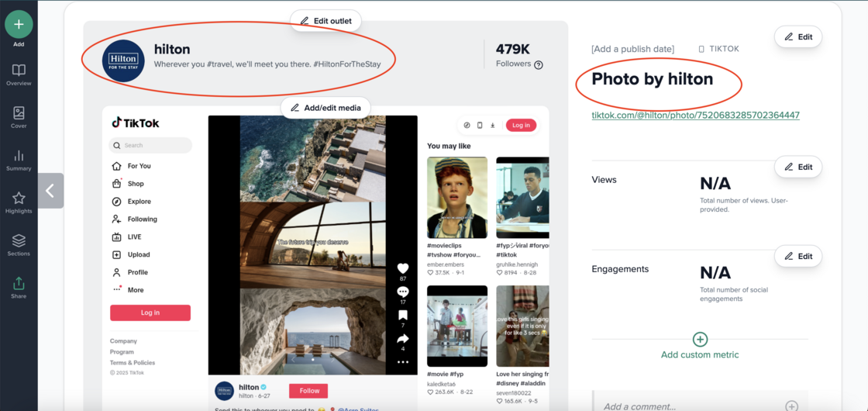Click the download icon in top pill
868x411 pixels.
click(x=493, y=125)
